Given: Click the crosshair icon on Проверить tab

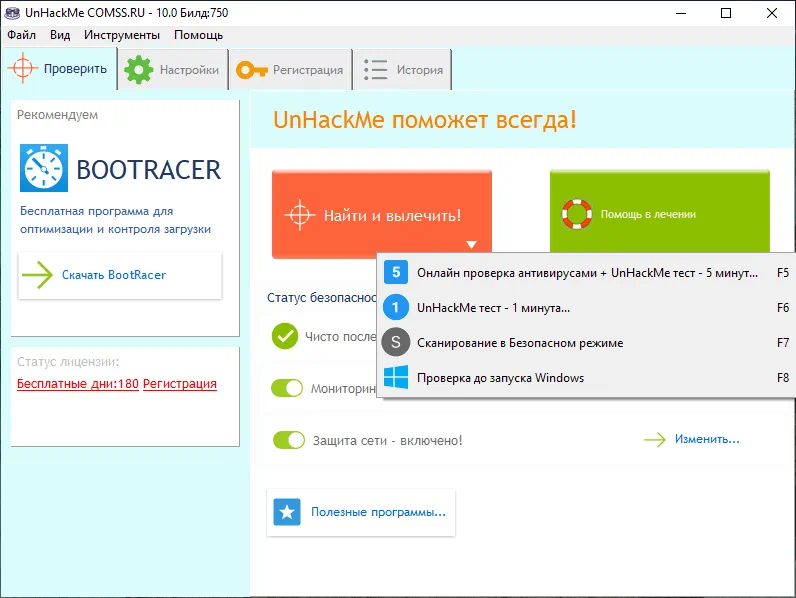Looking at the screenshot, I should click(22, 68).
